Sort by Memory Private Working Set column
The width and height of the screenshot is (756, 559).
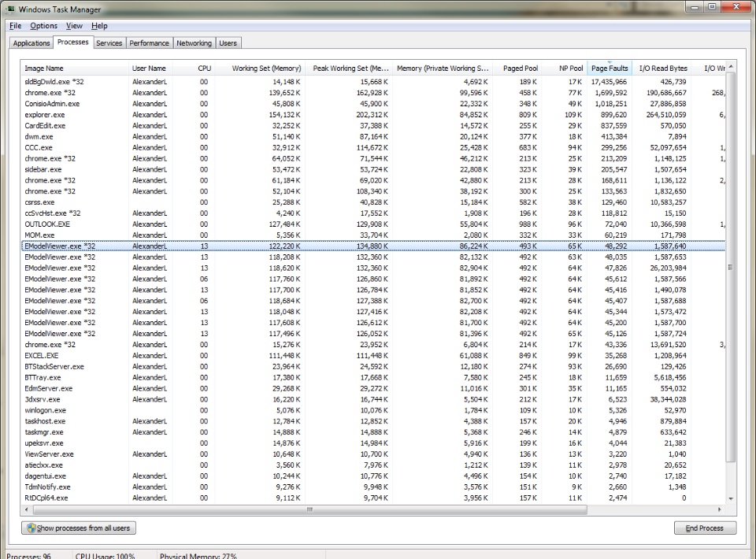pos(443,68)
